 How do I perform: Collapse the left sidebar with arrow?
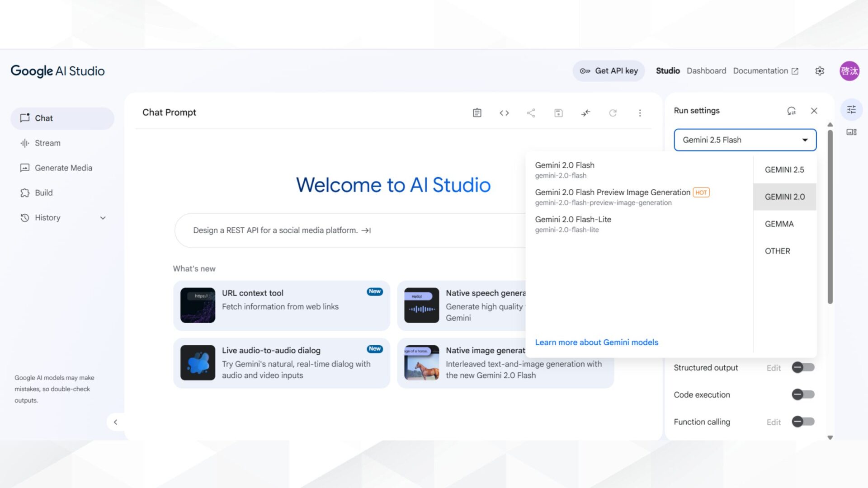115,422
